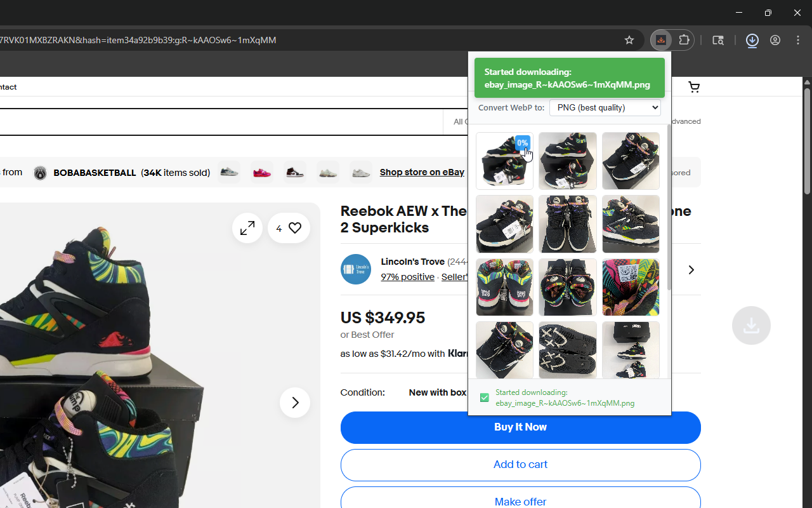Click the popup footer download status text
This screenshot has height=508, width=812.
click(565, 398)
